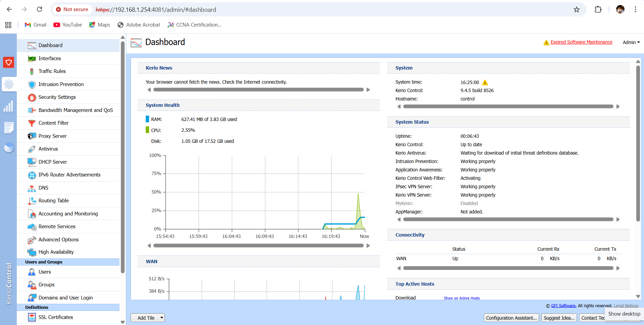Open the Security Settings menu item
644x325 pixels.
click(57, 97)
